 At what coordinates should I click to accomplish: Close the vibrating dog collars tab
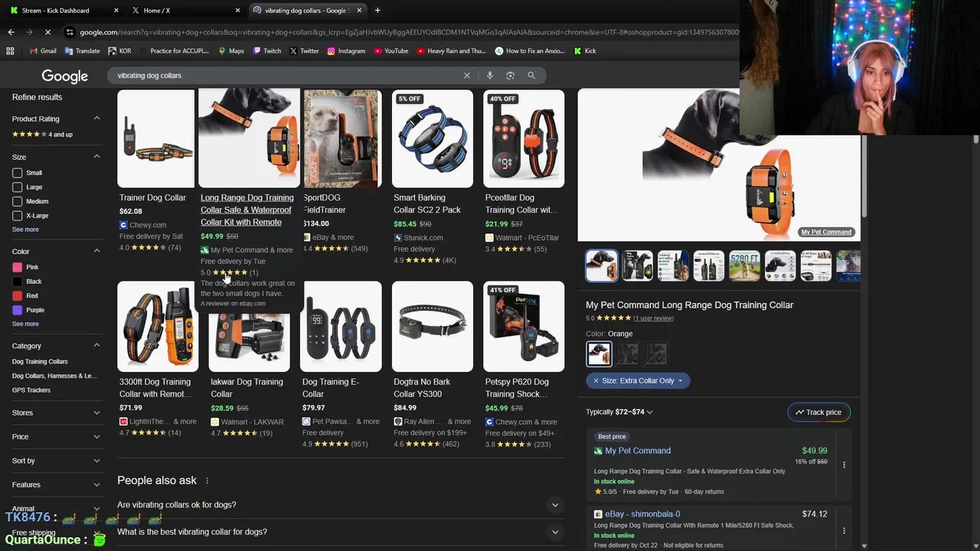click(360, 10)
